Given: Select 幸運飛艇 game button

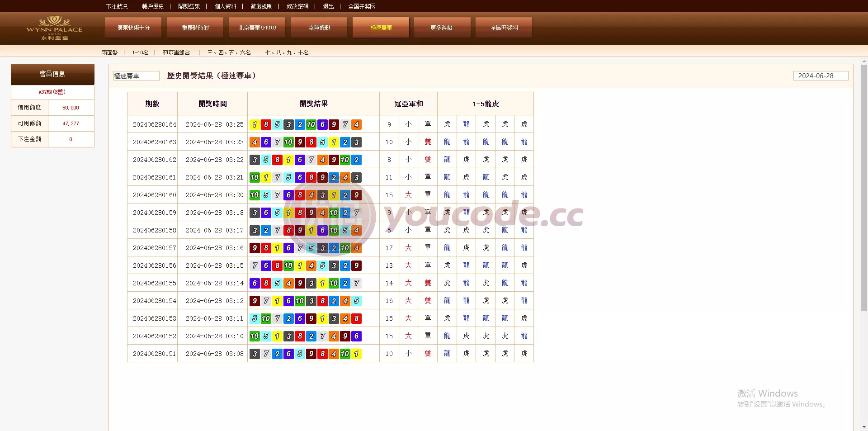Looking at the screenshot, I should point(319,28).
